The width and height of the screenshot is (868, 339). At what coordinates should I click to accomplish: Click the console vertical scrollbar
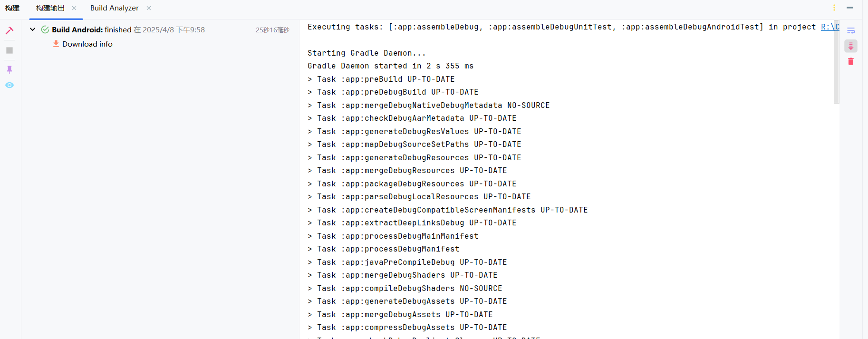[836, 62]
